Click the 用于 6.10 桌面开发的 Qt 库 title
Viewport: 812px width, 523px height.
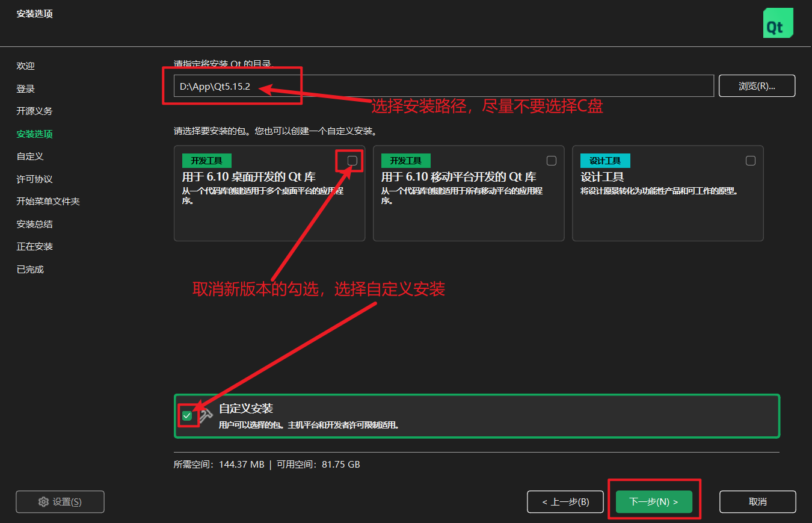pos(249,178)
